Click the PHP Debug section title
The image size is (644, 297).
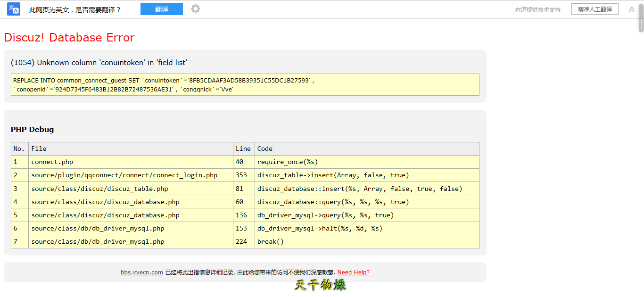(x=32, y=129)
